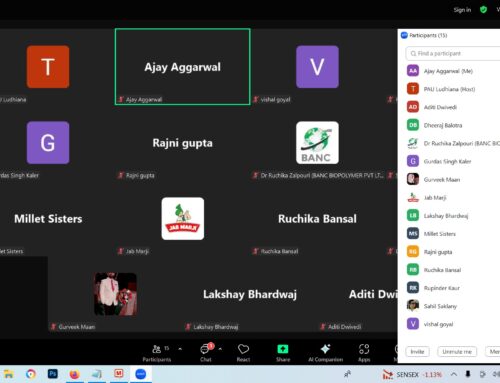Open Photoshop from the taskbar

(x=53, y=374)
